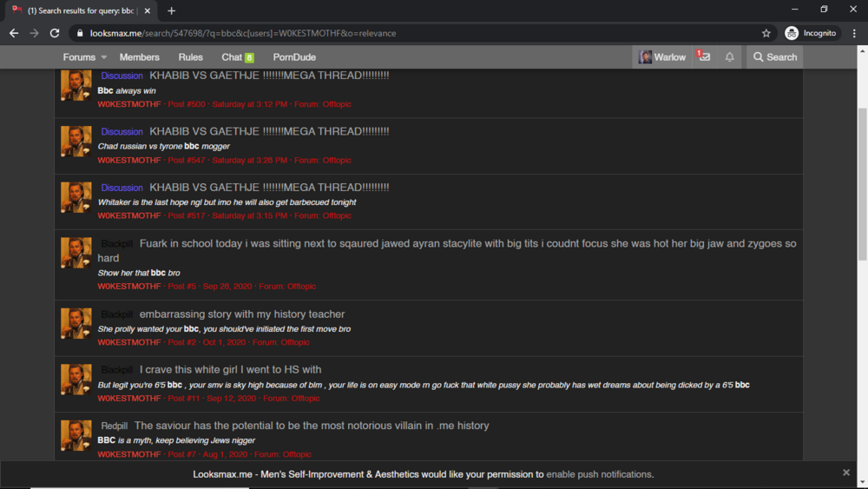The height and width of the screenshot is (489, 868).
Task: Click the 'Aug 1, 2020' date
Action: tap(226, 454)
